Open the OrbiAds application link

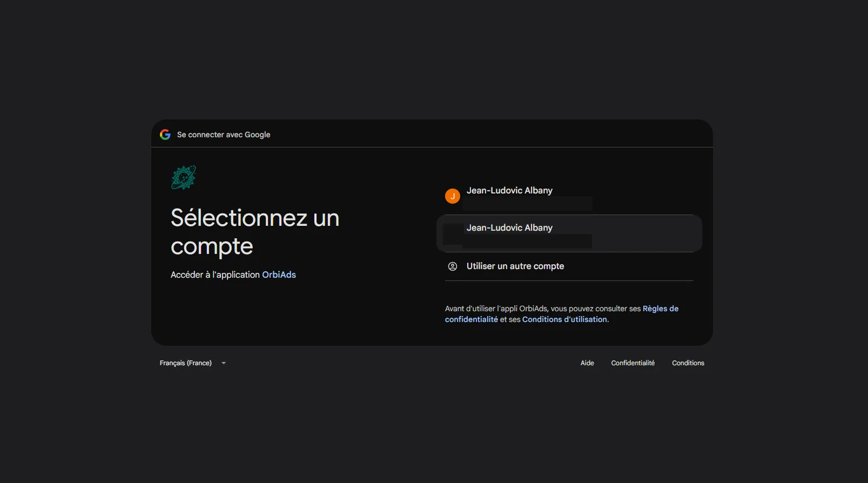pos(279,275)
